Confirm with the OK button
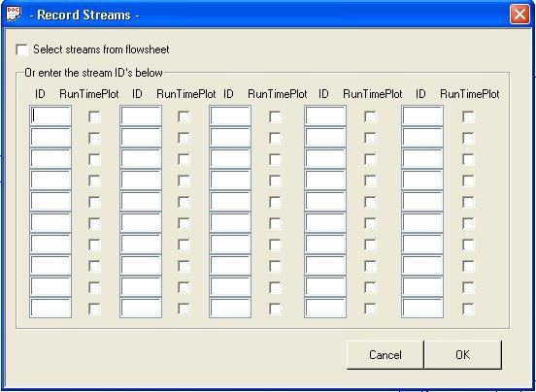536x392 pixels. [x=463, y=355]
